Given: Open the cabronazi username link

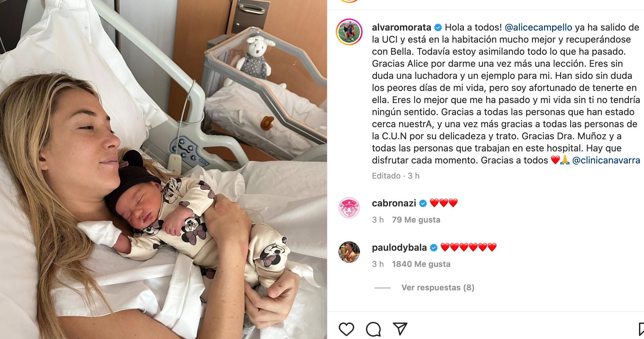Looking at the screenshot, I should (x=394, y=203).
